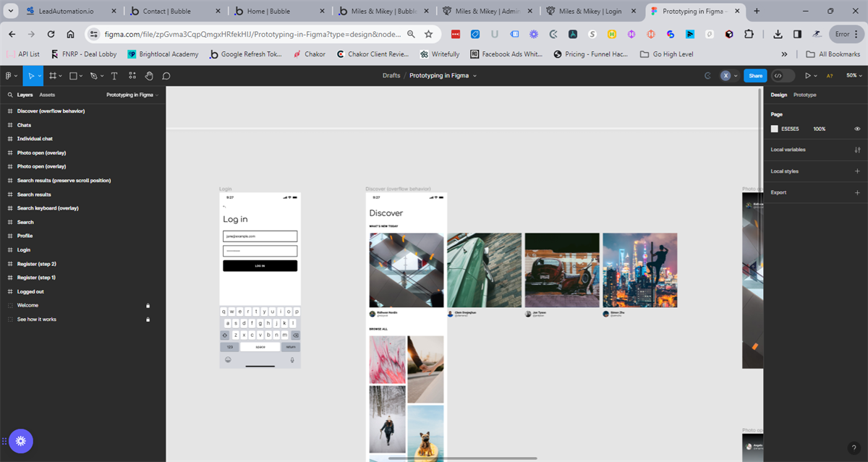Unlock the Welcome layer
This screenshot has height=462, width=868.
[148, 305]
